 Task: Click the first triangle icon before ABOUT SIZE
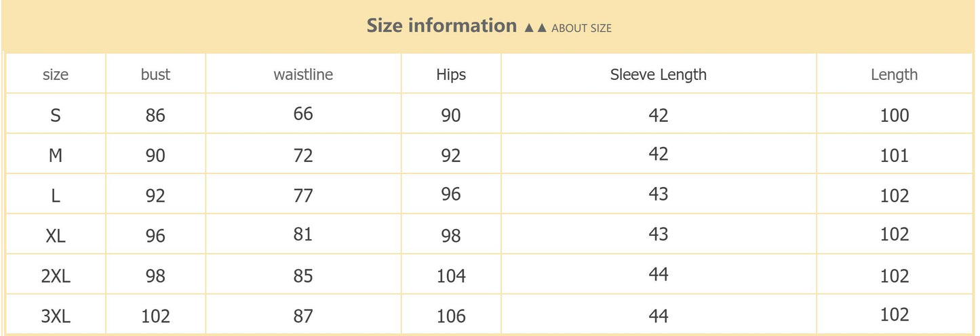(530, 28)
